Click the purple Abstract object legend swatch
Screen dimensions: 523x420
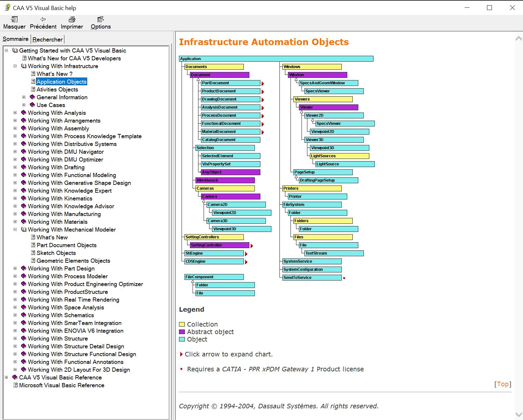[x=182, y=332]
